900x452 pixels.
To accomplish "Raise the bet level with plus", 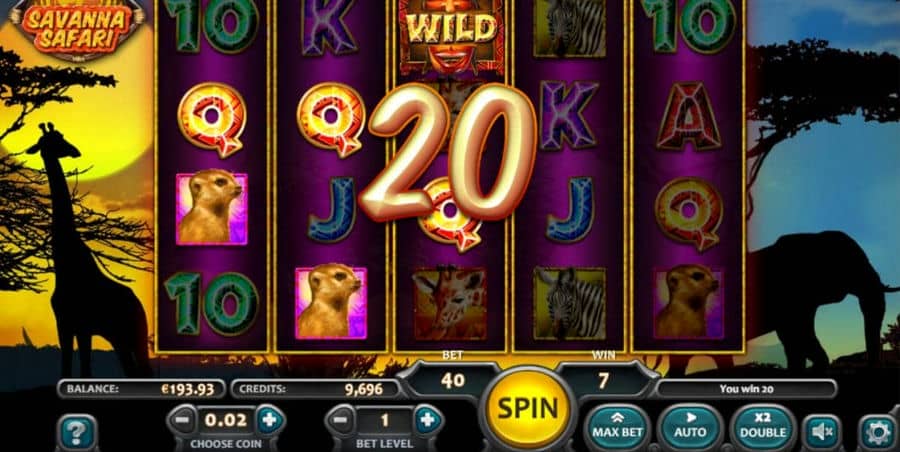I will 428,421.
